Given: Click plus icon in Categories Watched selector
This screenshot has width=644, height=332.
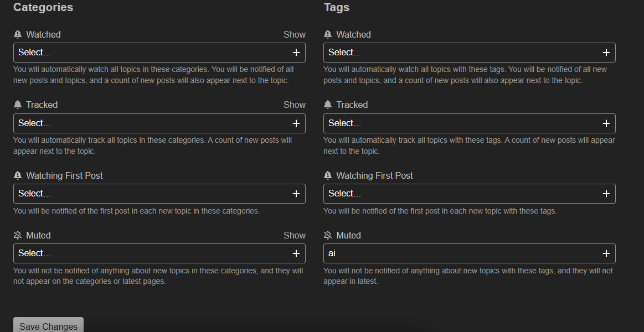Looking at the screenshot, I should click(296, 53).
